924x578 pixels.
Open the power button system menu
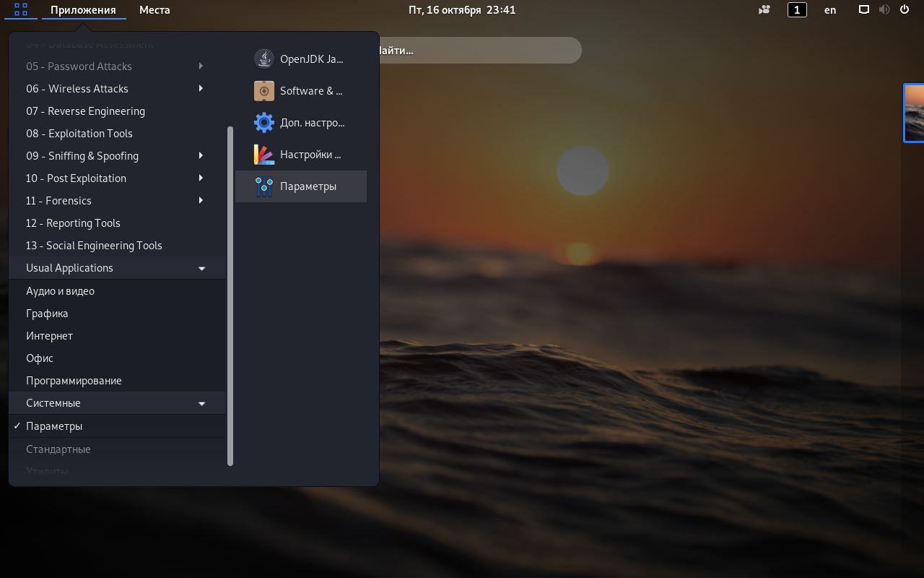coord(905,10)
